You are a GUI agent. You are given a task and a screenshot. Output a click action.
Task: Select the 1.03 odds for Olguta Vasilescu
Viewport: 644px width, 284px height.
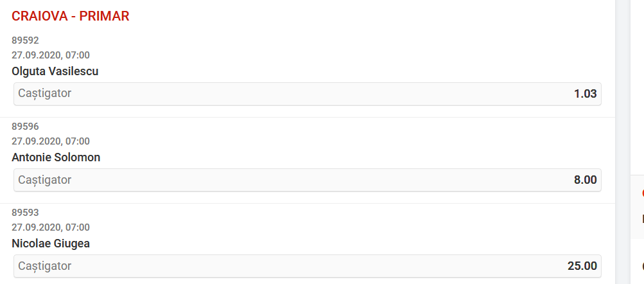tap(585, 94)
